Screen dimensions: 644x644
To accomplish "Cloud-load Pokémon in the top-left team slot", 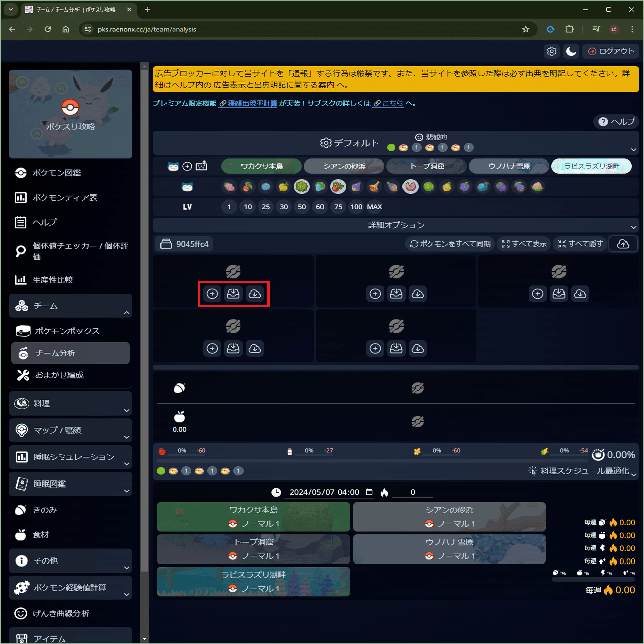I will [255, 294].
